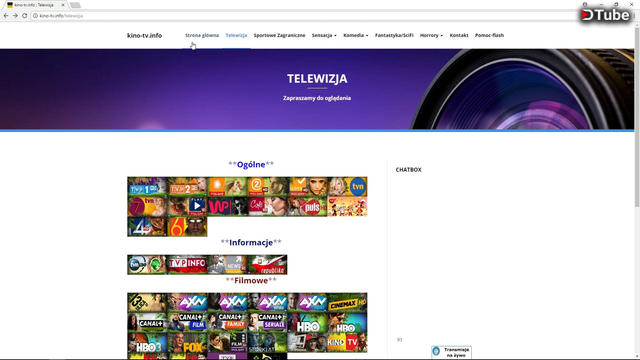Open the Polsat Cafe channel tile
This screenshot has width=640, height=360.
coord(267,207)
